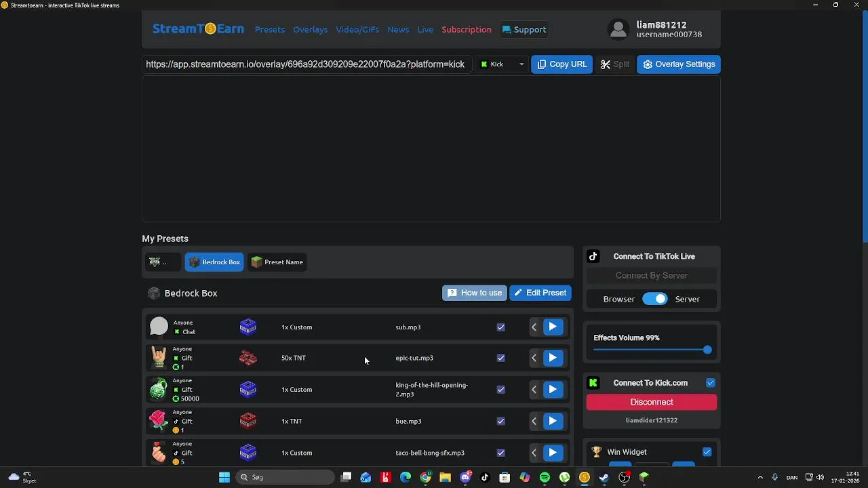Image resolution: width=868 pixels, height=488 pixels.
Task: Expand the bue.mp3 row arrow
Action: [534, 421]
